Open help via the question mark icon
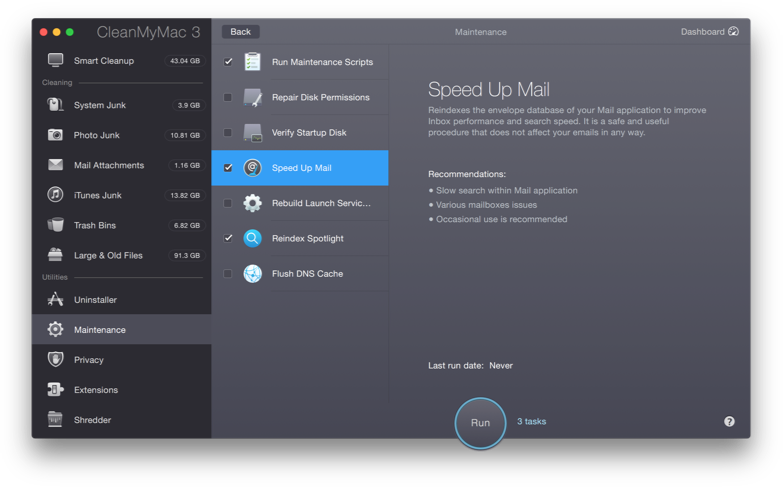This screenshot has height=487, width=783. 729,422
